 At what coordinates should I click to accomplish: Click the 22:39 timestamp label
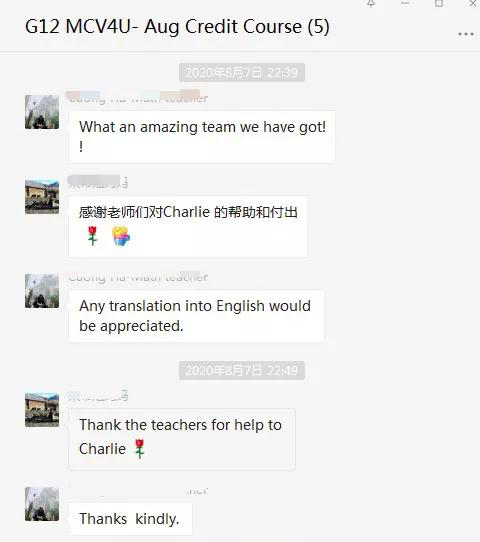[242, 72]
